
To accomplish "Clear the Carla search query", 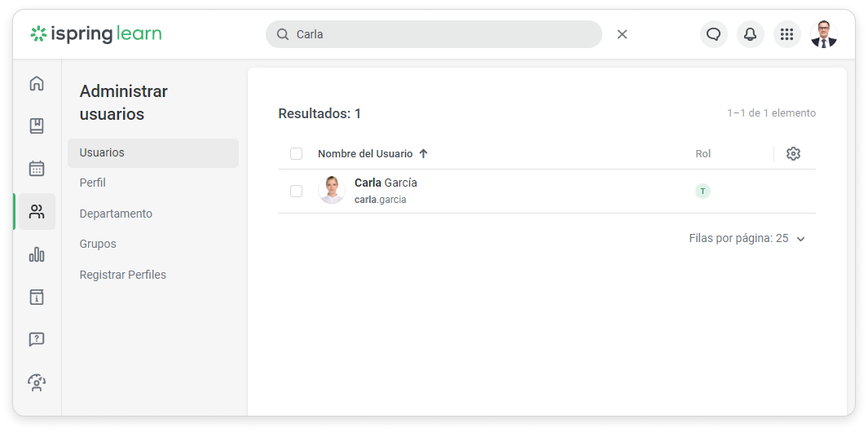I will click(622, 34).
